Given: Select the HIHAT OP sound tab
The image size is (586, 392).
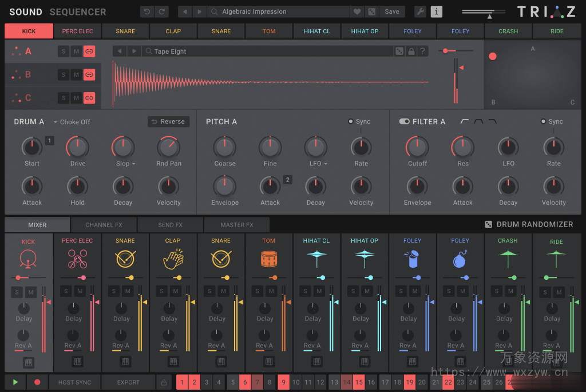Looking at the screenshot, I should coord(365,31).
